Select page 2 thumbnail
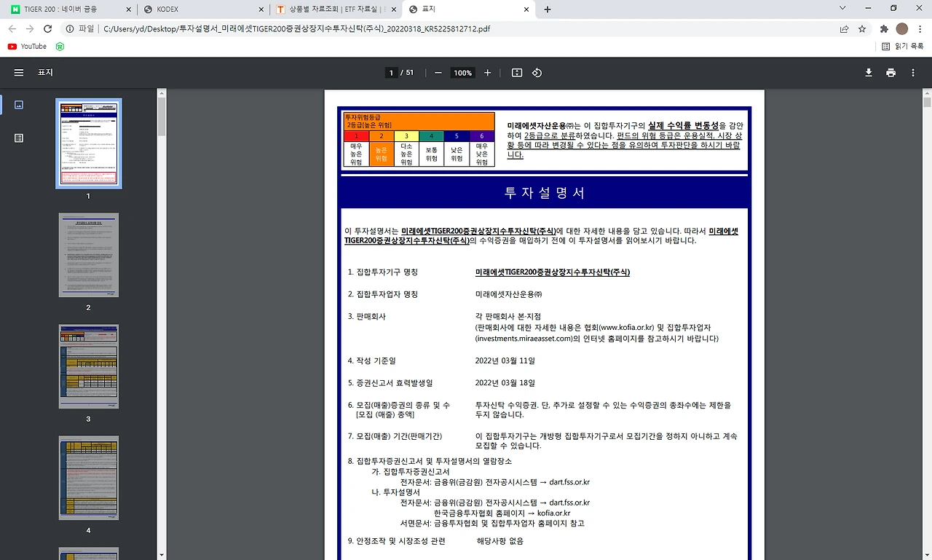 tap(89, 255)
